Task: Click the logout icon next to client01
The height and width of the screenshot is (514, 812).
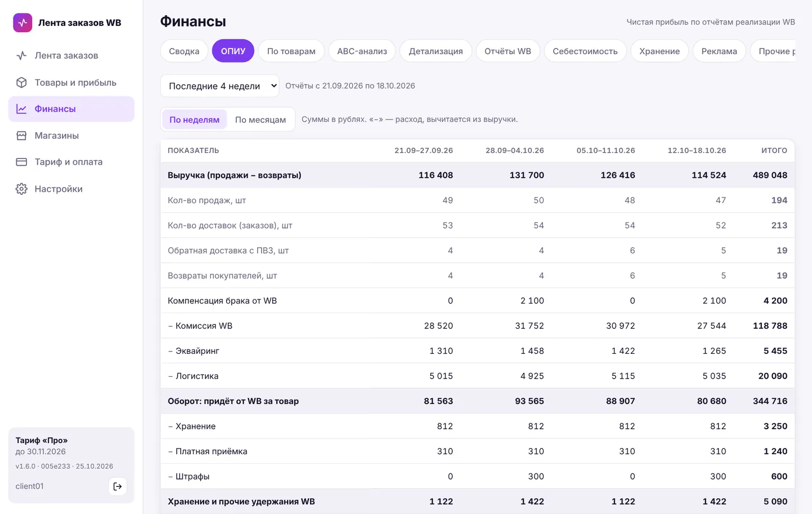Action: [x=117, y=486]
